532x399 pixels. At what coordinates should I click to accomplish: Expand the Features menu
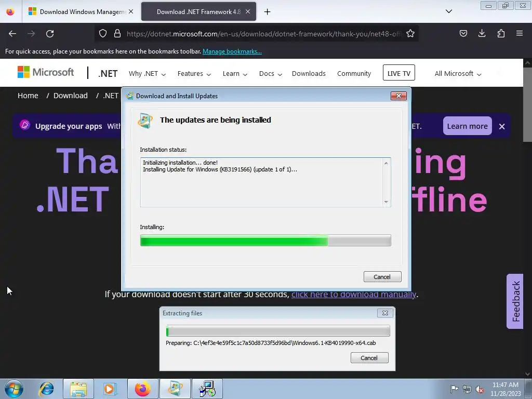(x=194, y=74)
